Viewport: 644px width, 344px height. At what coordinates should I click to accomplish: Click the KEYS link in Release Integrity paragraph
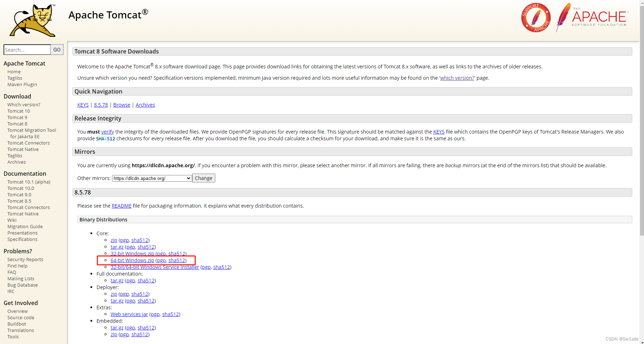pyautogui.click(x=439, y=132)
